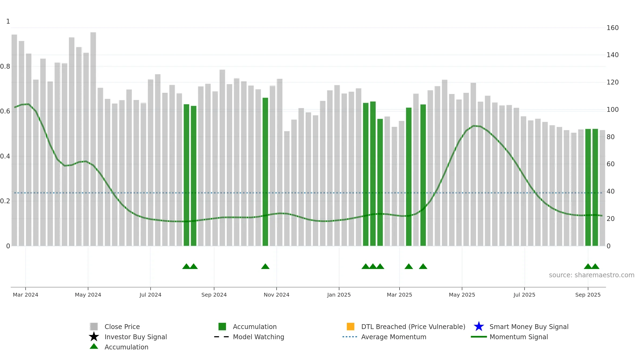Click the May 2024 axis label

tap(88, 295)
